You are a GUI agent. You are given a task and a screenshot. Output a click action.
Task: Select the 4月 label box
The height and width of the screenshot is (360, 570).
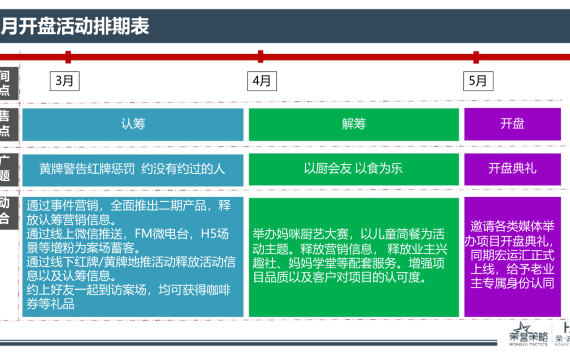click(262, 81)
